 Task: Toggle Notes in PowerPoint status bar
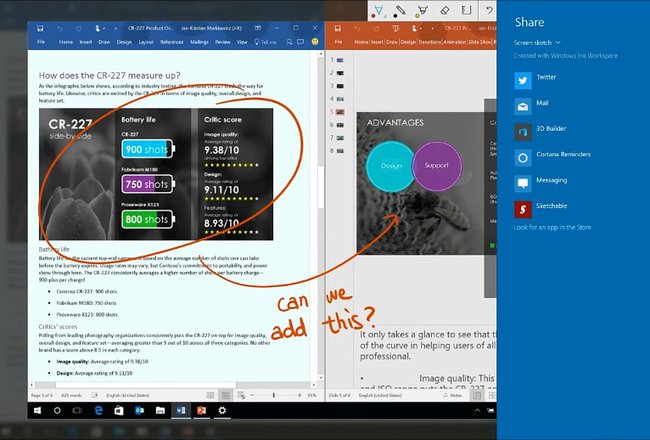(453, 395)
